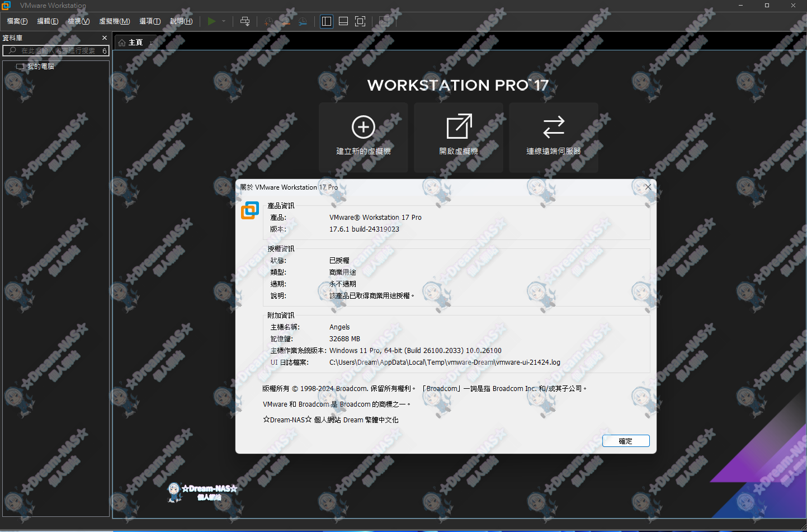
Task: Click the 建立新的虛擬機 tile
Action: coord(364,137)
